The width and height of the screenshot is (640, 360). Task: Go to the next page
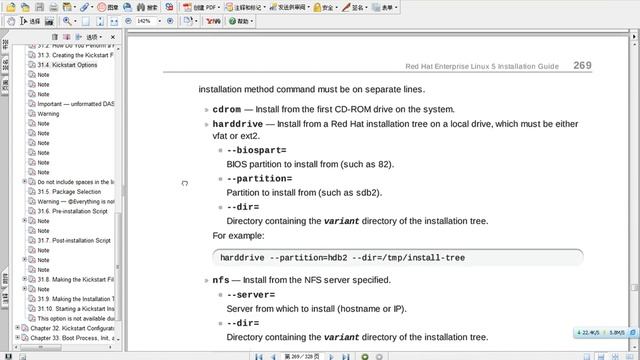331,357
